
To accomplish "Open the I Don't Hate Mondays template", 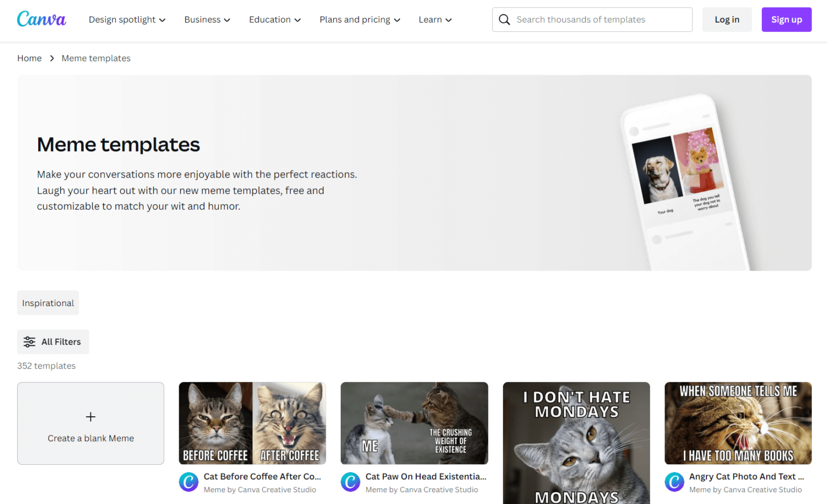I will 576,443.
